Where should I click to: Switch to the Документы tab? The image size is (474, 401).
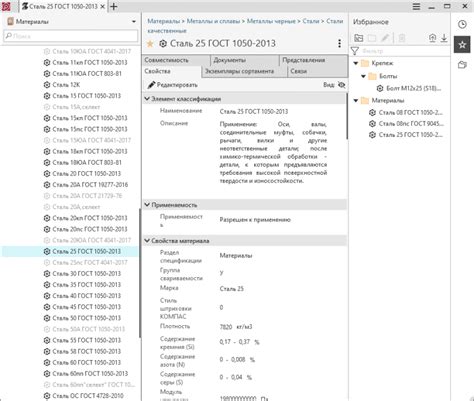pyautogui.click(x=245, y=60)
